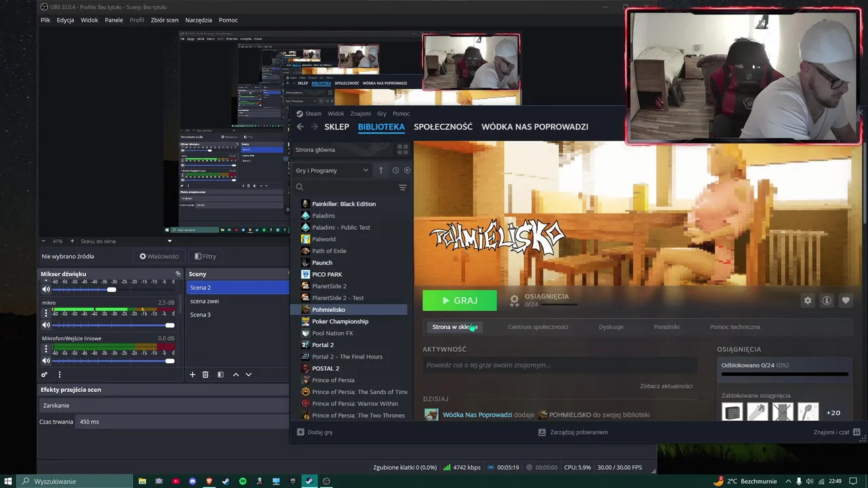Open audio mixer bottom three-dot menu

coord(59,374)
